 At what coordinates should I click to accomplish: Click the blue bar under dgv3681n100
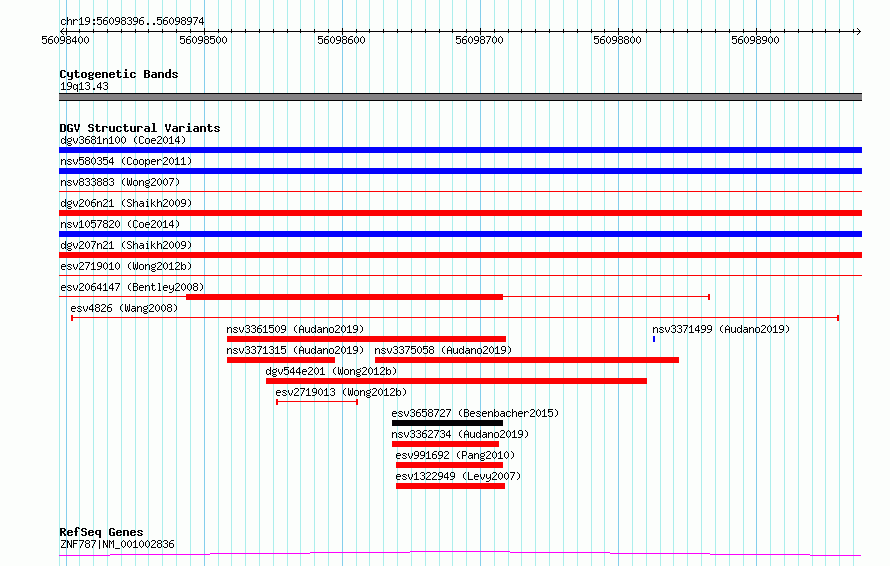(x=460, y=150)
